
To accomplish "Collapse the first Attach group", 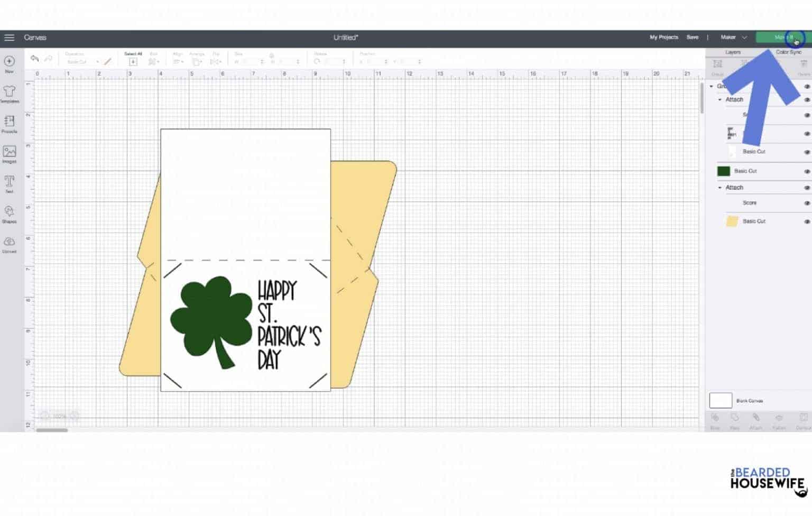I will click(719, 99).
